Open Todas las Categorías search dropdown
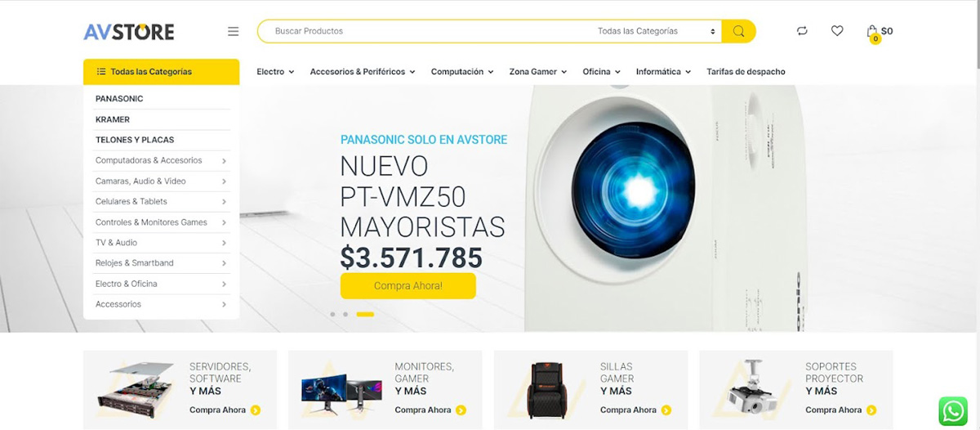980x430 pixels. [657, 31]
